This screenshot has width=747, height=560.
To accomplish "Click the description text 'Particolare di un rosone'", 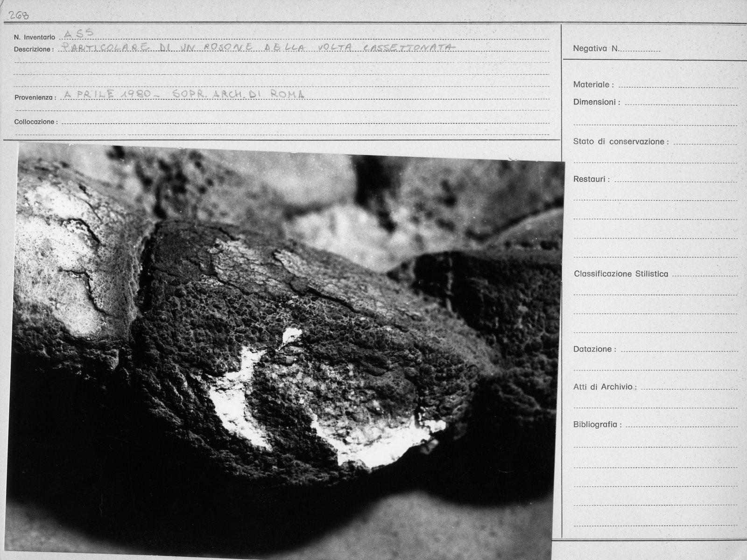I will [157, 47].
